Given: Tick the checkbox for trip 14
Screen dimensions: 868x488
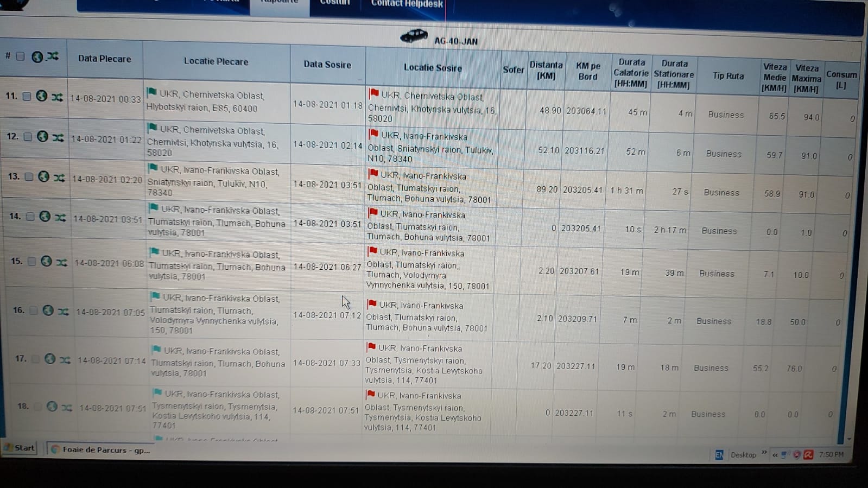Looking at the screenshot, I should [x=30, y=217].
